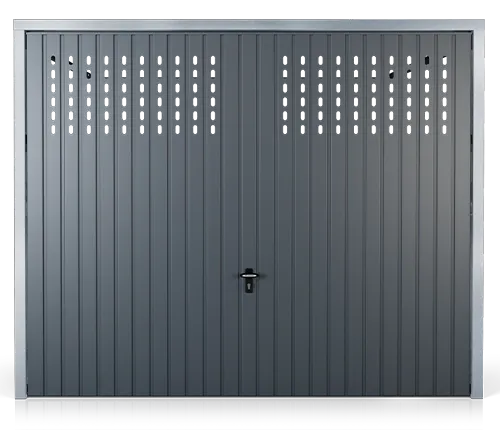Select the left group of ventilation slots

pos(133,95)
